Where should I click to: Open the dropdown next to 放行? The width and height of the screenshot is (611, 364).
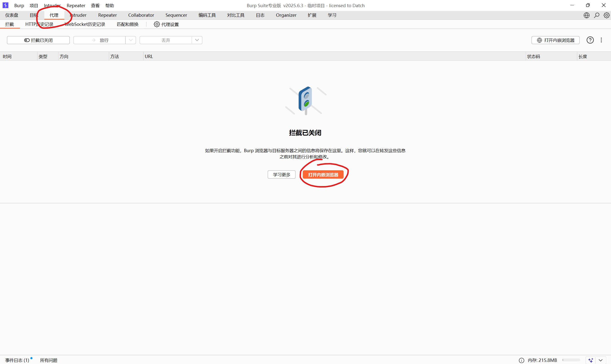131,40
